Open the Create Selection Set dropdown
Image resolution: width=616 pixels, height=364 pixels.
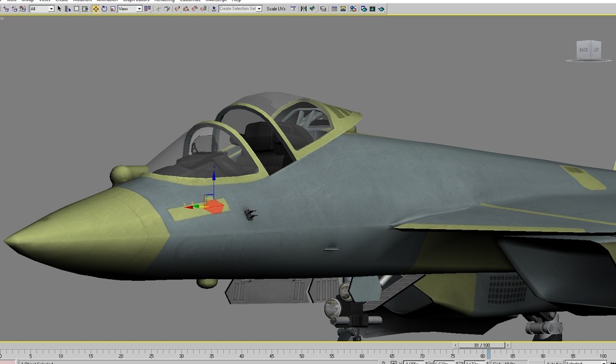pyautogui.click(x=240, y=9)
